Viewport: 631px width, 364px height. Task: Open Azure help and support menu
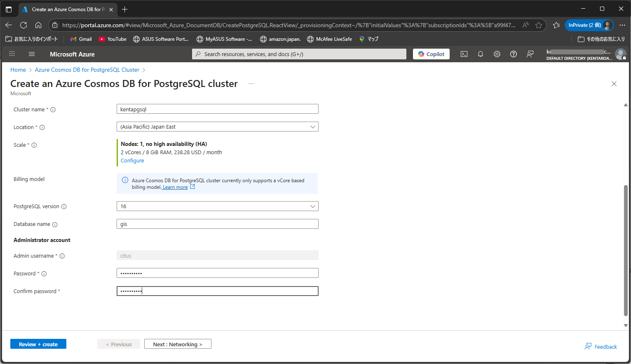[x=514, y=54]
